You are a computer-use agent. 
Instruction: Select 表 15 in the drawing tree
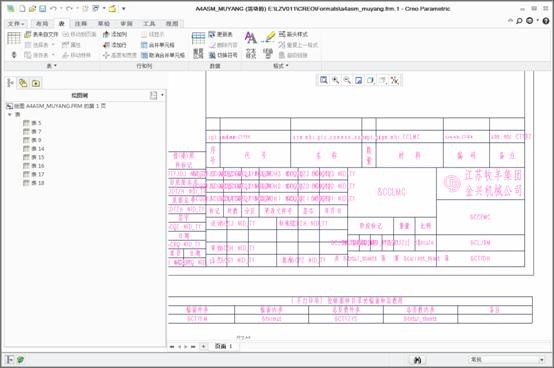point(34,157)
